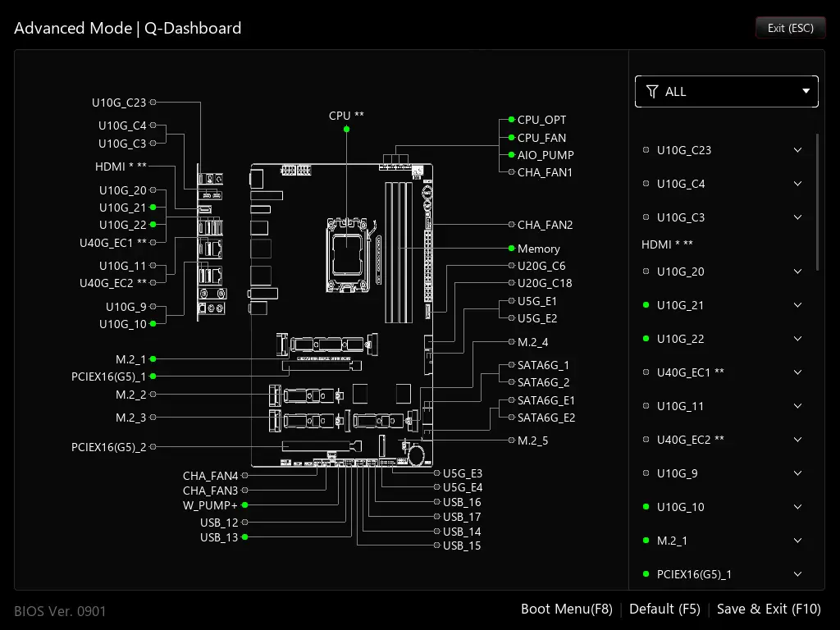The width and height of the screenshot is (840, 630).
Task: Click Save & Exit (F10)
Action: [x=769, y=609]
